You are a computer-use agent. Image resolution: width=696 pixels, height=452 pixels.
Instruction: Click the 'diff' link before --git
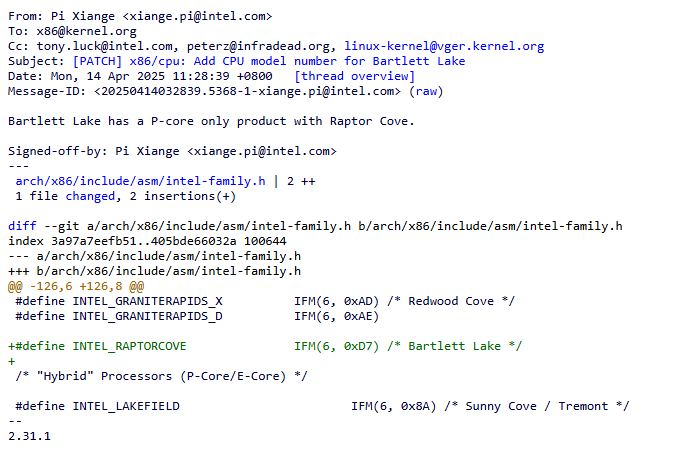click(22, 226)
